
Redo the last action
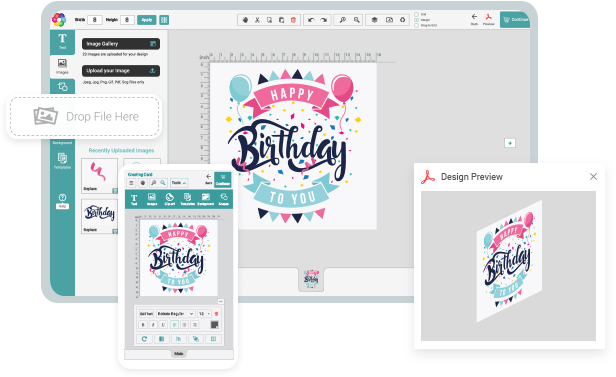pos(323,20)
